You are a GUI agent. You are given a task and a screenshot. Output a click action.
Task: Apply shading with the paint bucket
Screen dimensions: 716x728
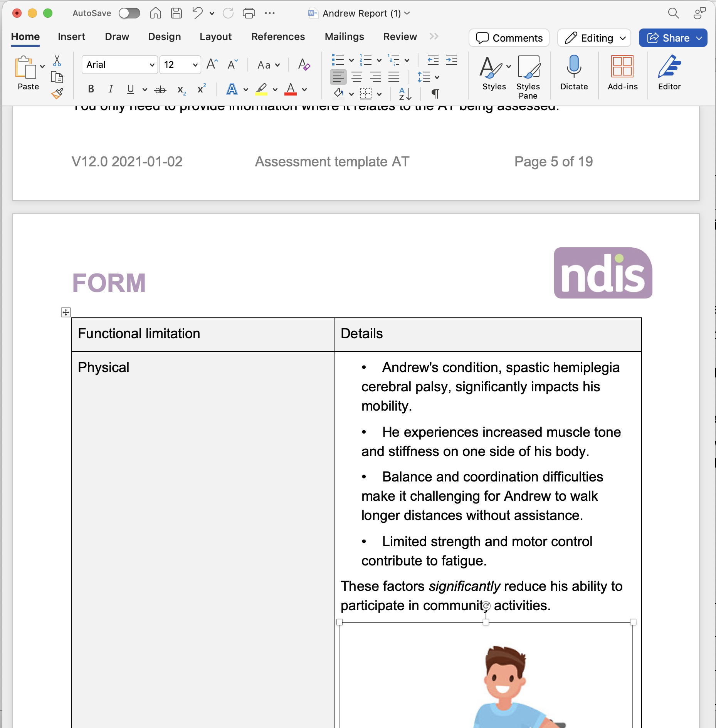coord(339,94)
